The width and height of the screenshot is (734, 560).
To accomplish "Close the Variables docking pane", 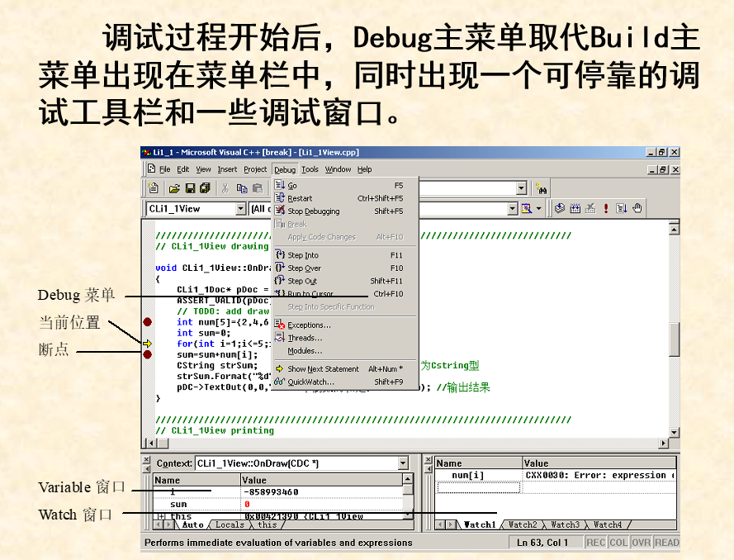I will coord(146,459).
